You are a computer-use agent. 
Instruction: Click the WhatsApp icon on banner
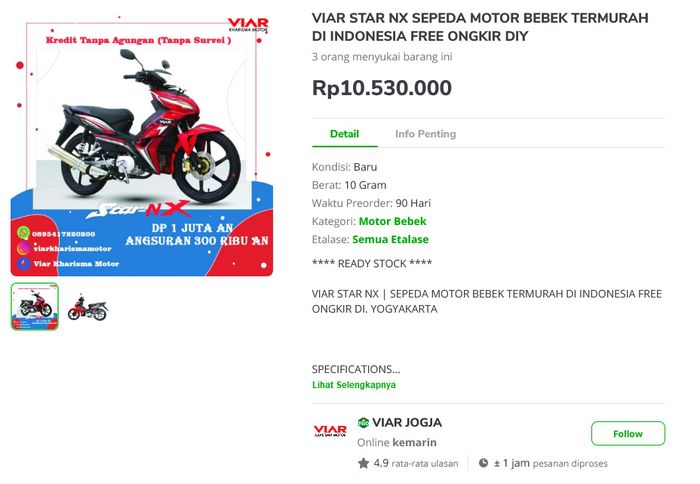point(24,233)
